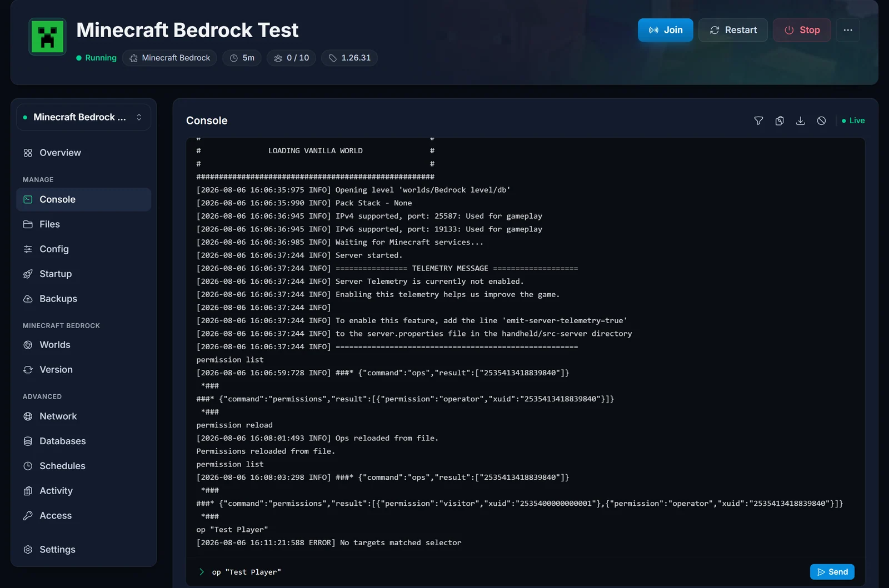Open the Files section
The image size is (889, 588).
click(x=83, y=224)
